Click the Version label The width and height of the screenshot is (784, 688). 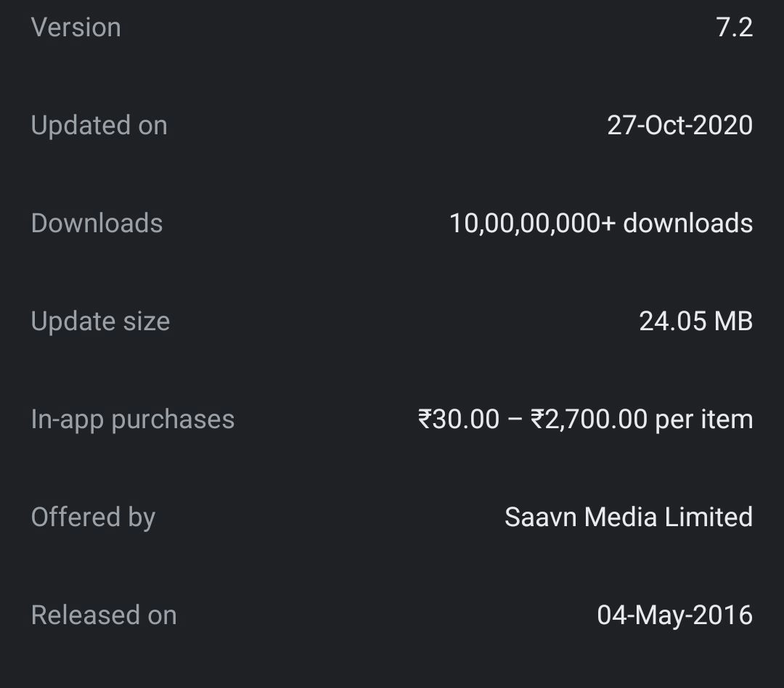click(75, 28)
